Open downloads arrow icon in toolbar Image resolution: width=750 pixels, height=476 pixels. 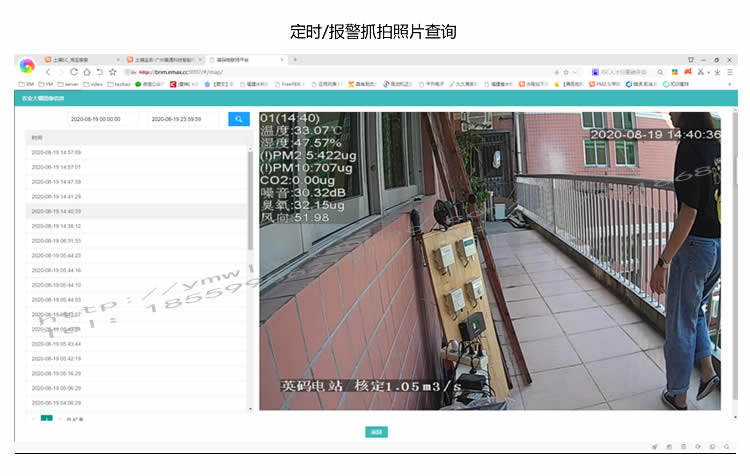(x=717, y=72)
